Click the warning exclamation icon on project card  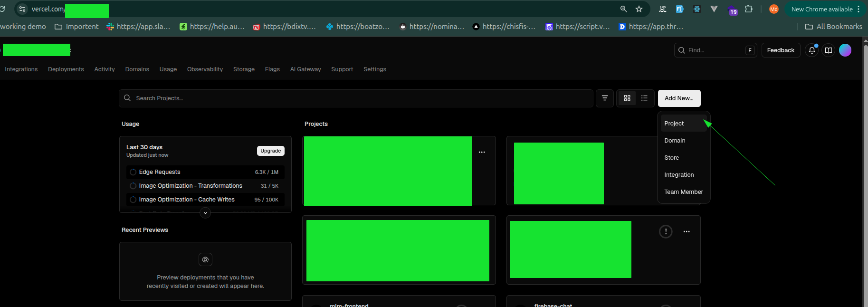click(666, 231)
